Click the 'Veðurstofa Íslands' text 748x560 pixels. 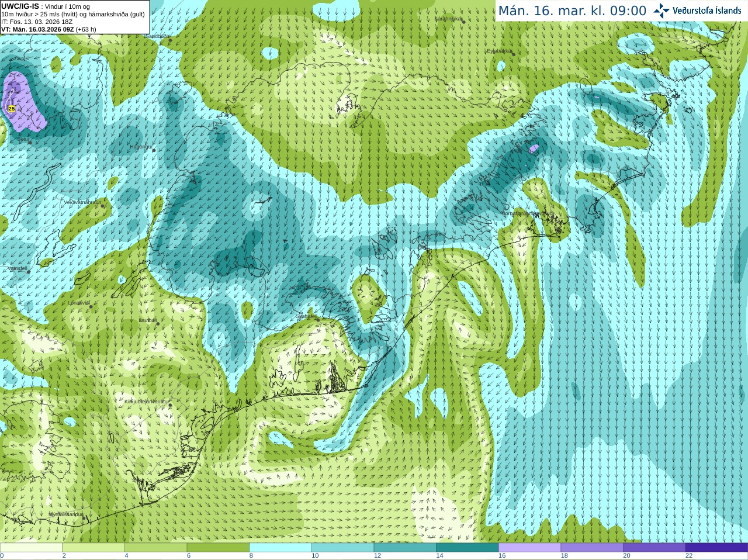point(707,10)
